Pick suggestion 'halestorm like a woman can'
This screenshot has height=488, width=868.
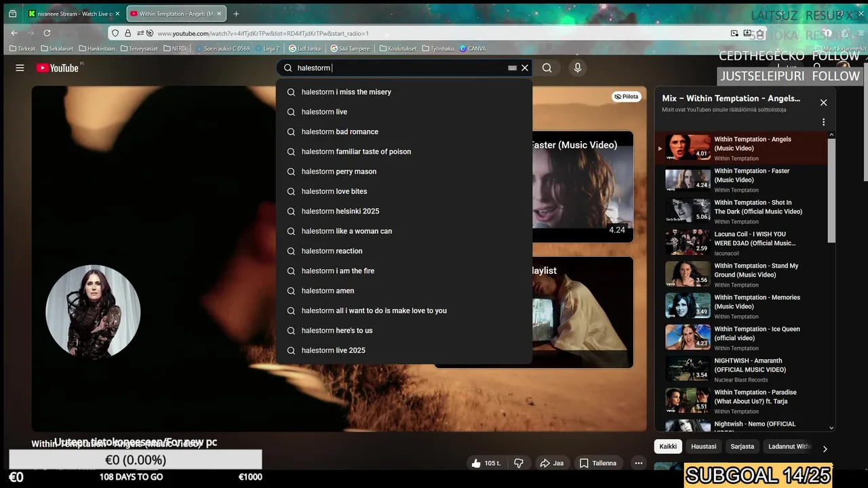click(404, 231)
